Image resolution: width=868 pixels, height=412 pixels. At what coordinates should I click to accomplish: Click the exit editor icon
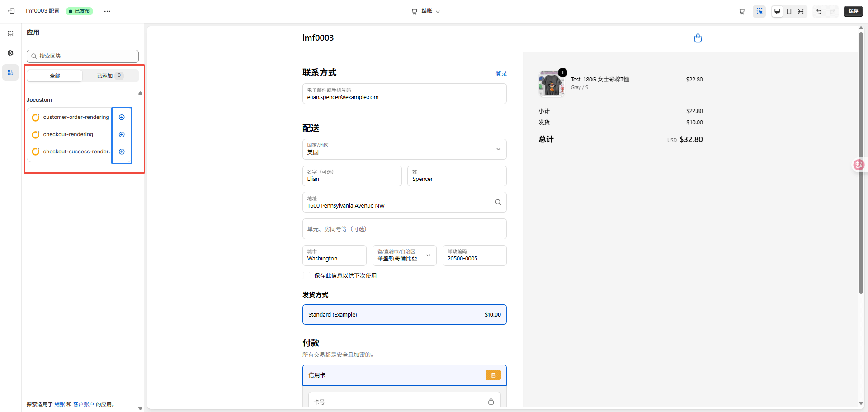tap(11, 11)
